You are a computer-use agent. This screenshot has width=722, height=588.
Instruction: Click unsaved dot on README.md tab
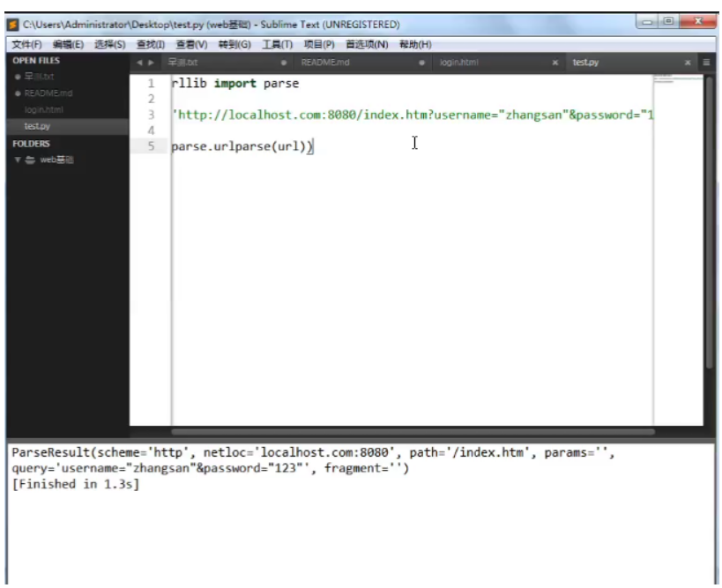click(421, 63)
